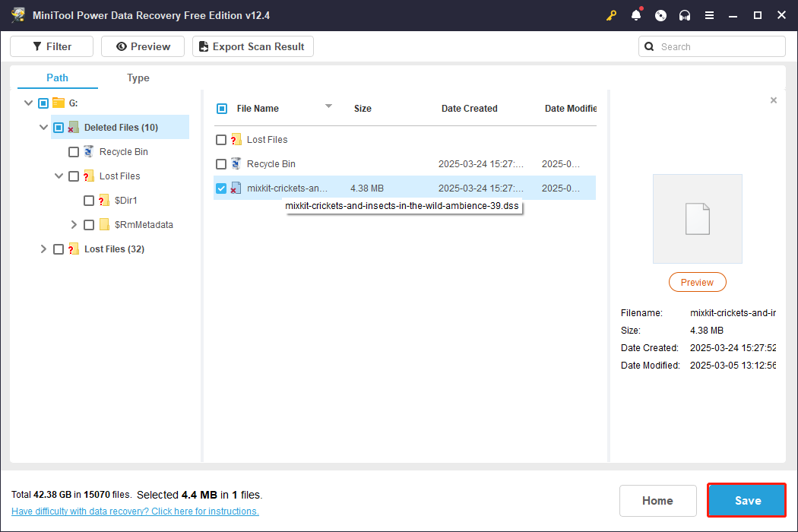The height and width of the screenshot is (532, 798).
Task: Click Lost Files folder icon under Deleted Files
Action: (x=89, y=176)
